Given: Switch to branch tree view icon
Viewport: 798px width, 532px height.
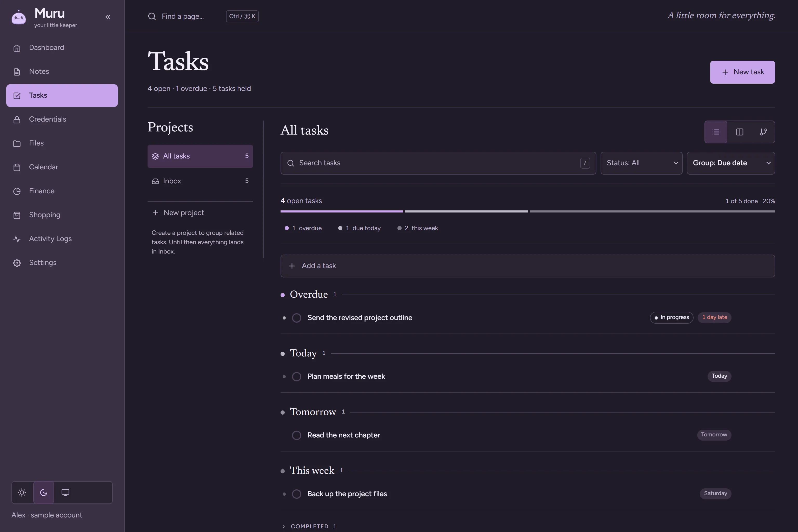Looking at the screenshot, I should 763,132.
